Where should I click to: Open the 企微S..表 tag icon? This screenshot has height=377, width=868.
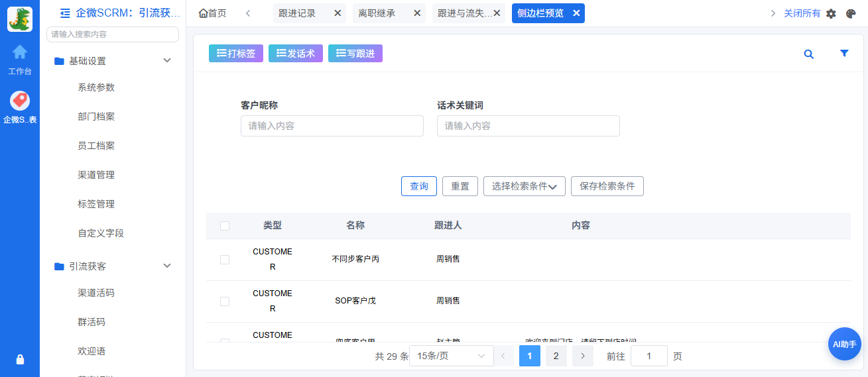[20, 100]
